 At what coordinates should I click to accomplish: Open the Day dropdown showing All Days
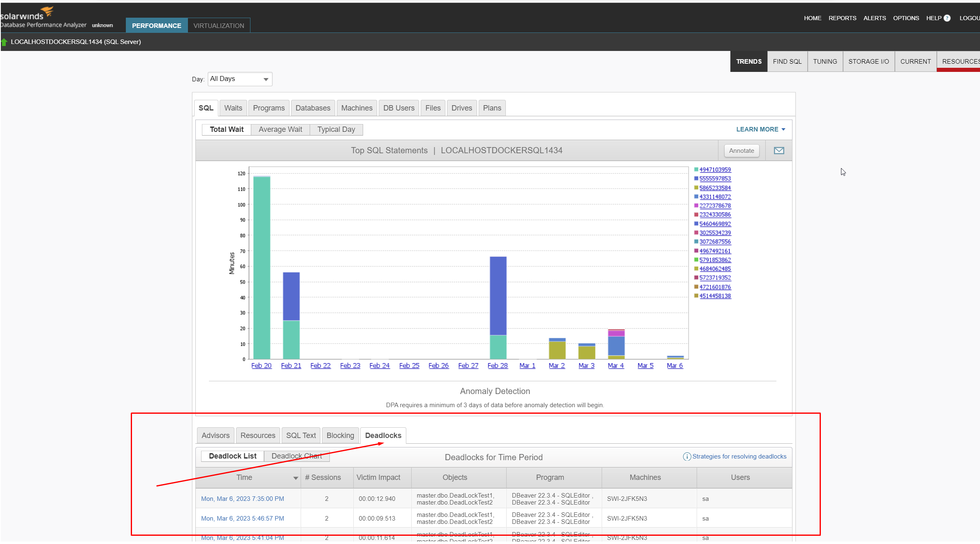[x=240, y=79]
